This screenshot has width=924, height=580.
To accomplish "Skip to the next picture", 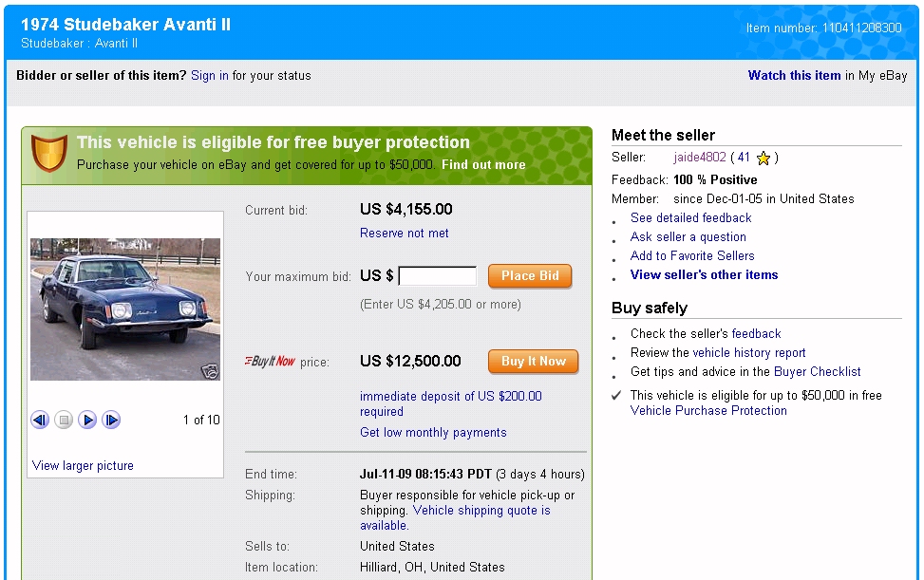I will [111, 420].
